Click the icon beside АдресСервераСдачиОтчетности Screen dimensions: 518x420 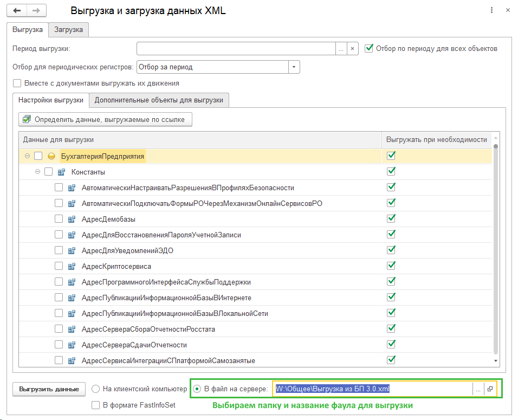[x=72, y=345]
